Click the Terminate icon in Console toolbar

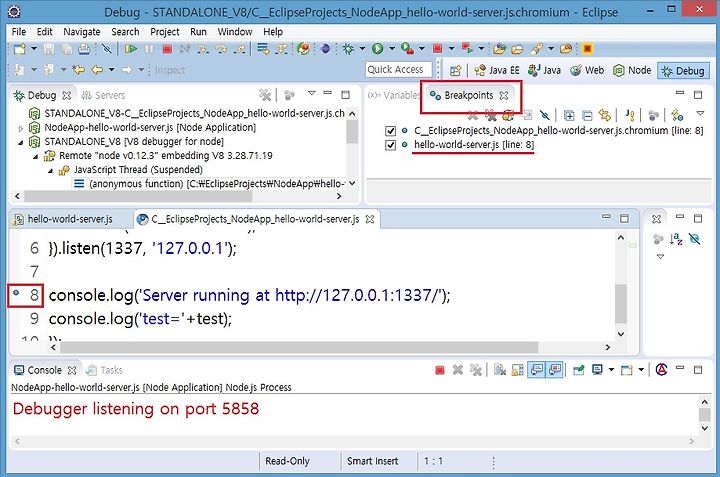tap(439, 370)
